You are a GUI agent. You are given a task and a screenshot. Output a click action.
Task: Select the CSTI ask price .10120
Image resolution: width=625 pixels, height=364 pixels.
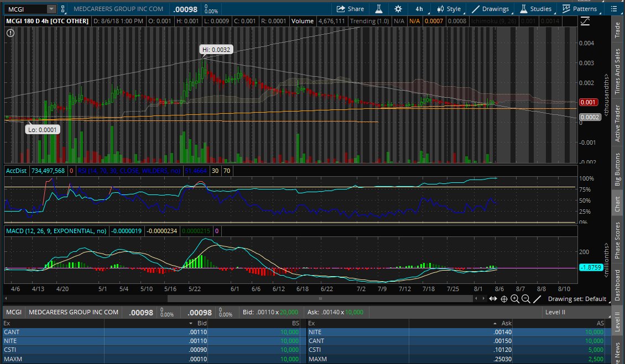pyautogui.click(x=502, y=350)
